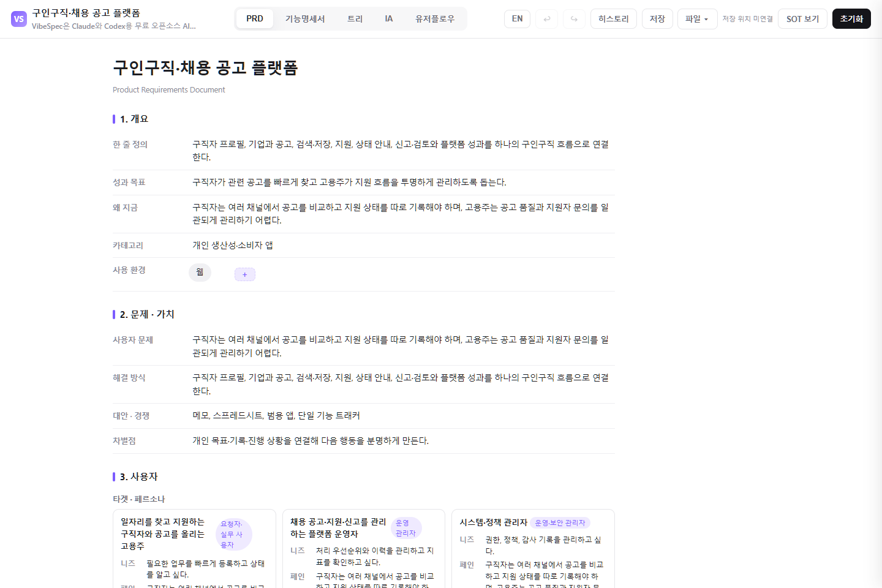882x588 pixels.
Task: Open the 시스템·정책 관리자 persona card title
Action: pos(493,522)
